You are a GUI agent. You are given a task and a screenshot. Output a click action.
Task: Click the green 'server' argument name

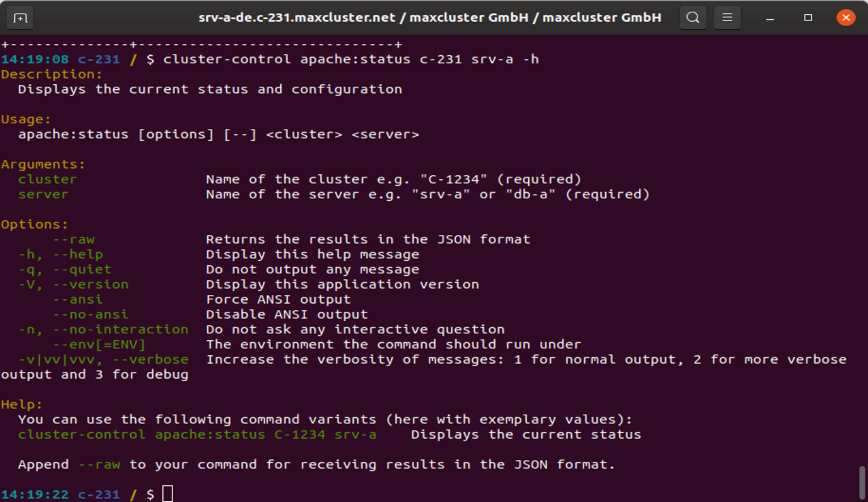tap(43, 194)
